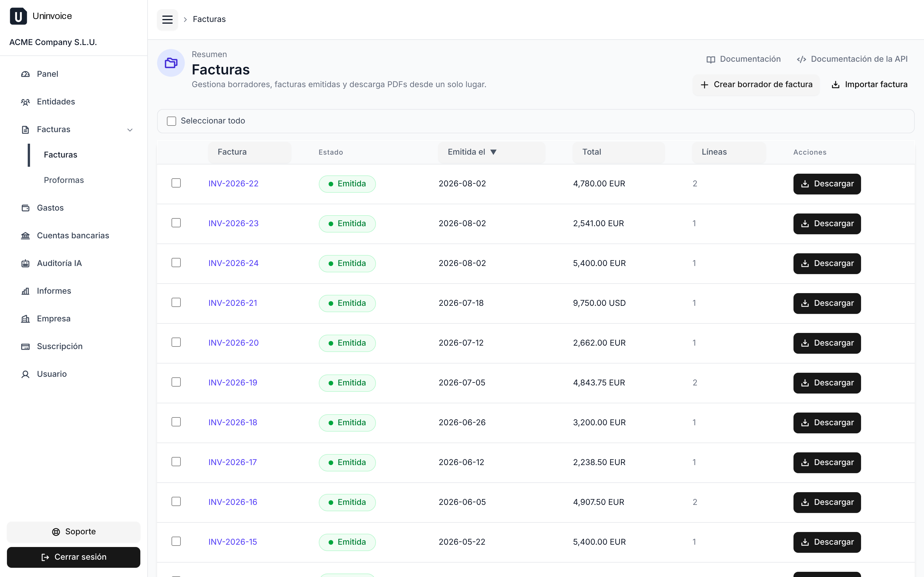Open Informes chart icon item

coord(26,291)
